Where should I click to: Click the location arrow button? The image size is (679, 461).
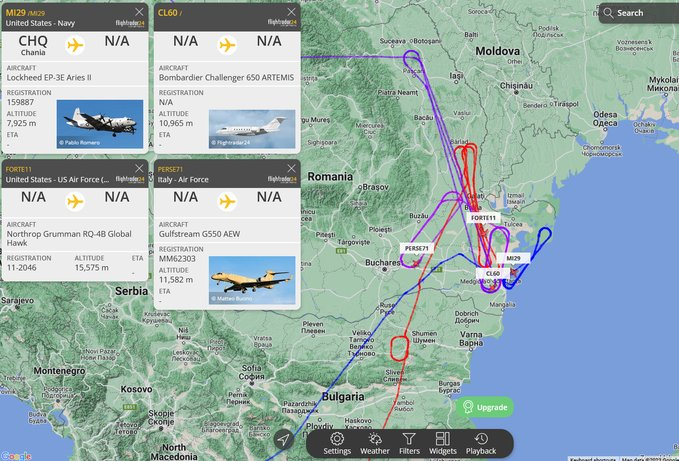pyautogui.click(x=283, y=440)
